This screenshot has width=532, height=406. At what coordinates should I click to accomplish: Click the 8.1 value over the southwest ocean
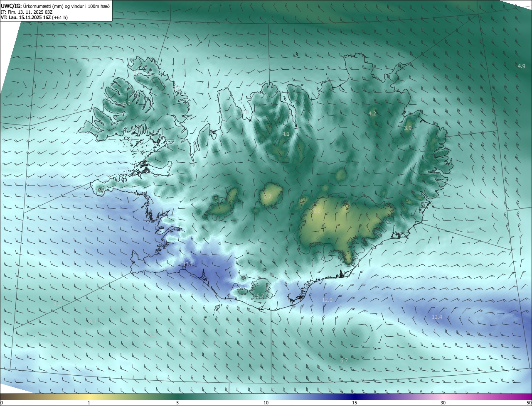pos(93,321)
